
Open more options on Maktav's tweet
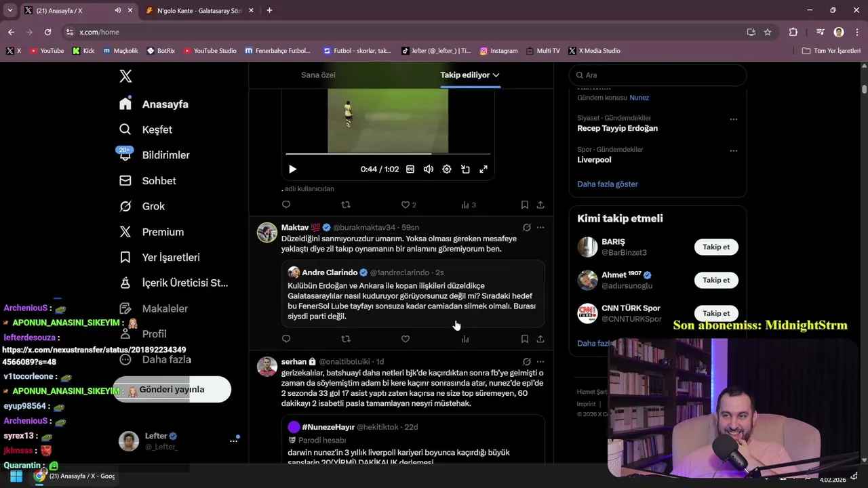[x=540, y=228]
